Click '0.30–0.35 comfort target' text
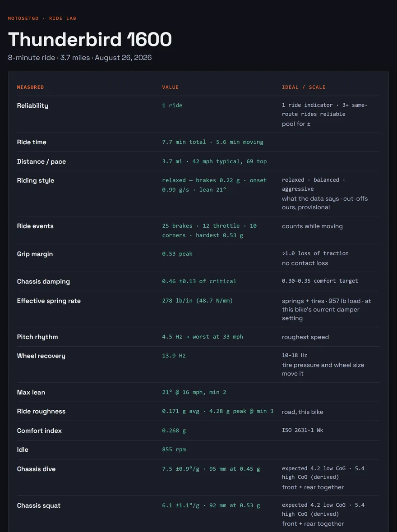This screenshot has width=397, height=532. [320, 281]
